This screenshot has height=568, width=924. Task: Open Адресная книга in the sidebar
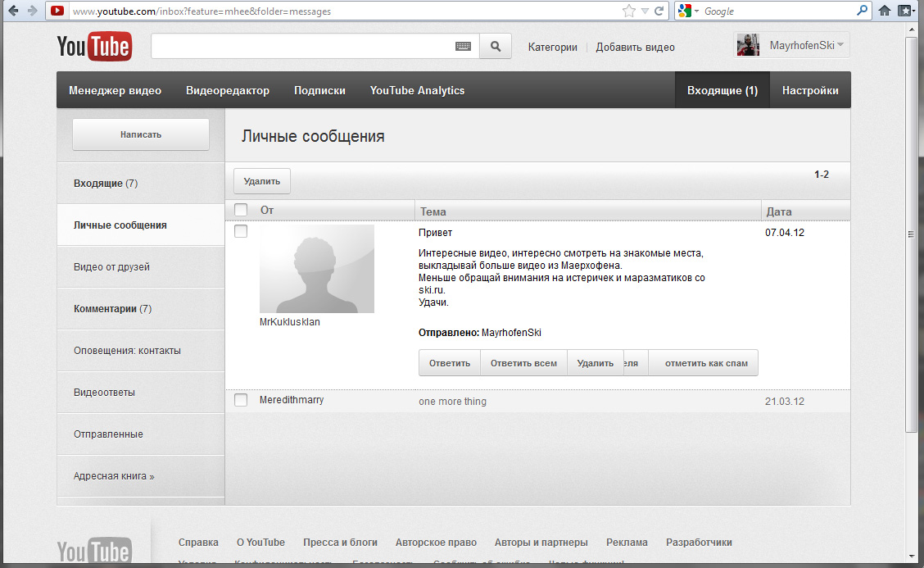[141, 476]
